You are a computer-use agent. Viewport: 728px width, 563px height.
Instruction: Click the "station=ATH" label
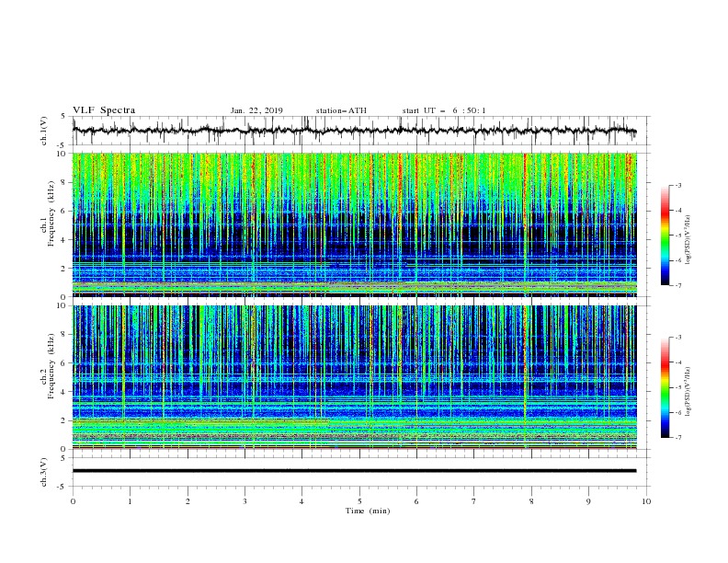click(x=341, y=110)
